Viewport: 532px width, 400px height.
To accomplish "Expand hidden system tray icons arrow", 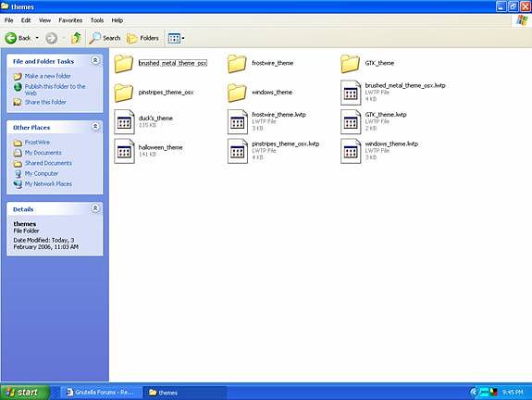I will point(474,393).
